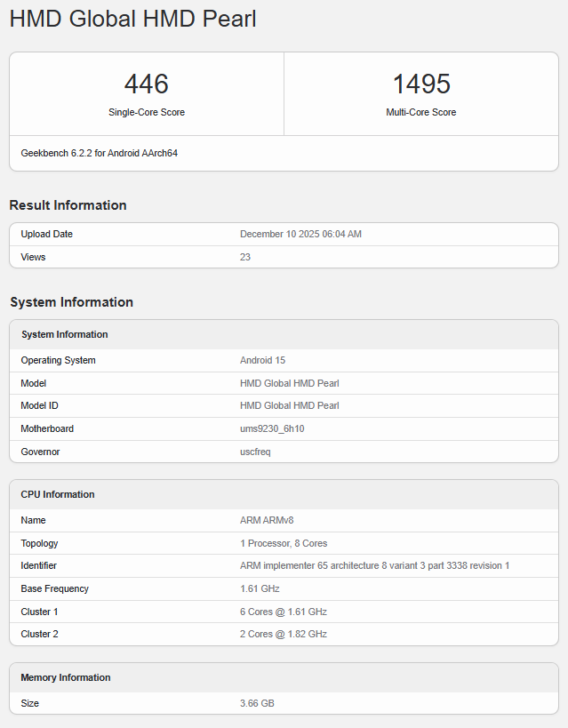Click the Android 15 operating system value
Screen dimensions: 568x728
[x=262, y=360]
